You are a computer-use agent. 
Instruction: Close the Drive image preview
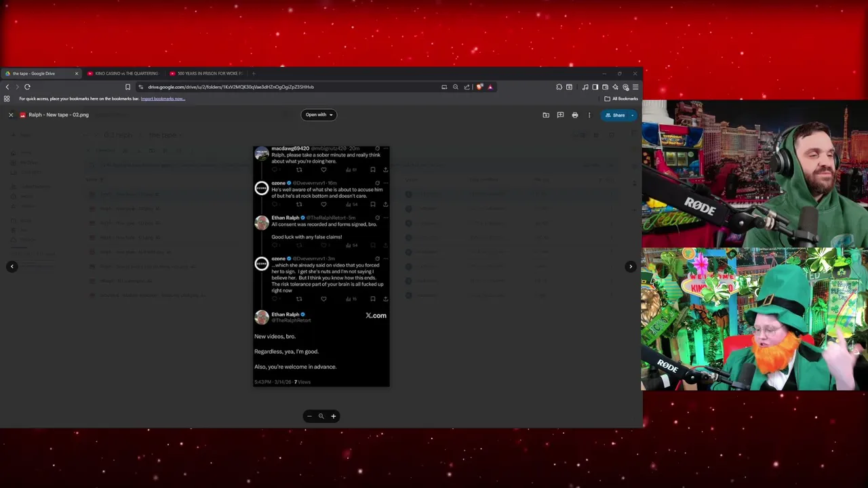(11, 115)
